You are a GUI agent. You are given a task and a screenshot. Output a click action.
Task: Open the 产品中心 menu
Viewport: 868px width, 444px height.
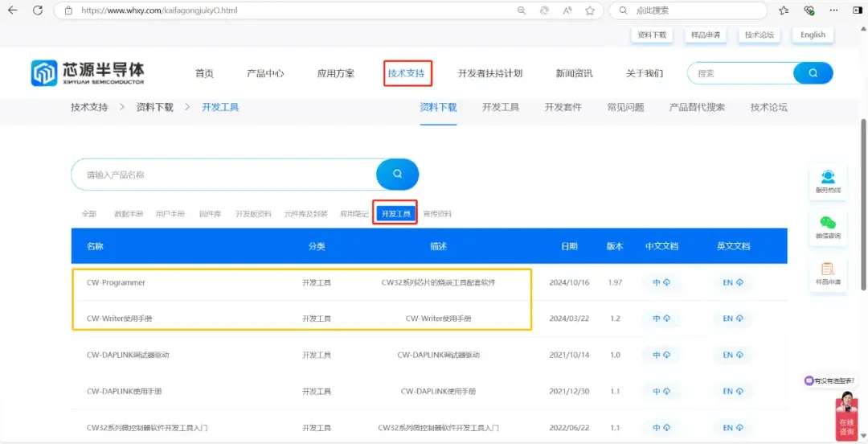(x=265, y=73)
